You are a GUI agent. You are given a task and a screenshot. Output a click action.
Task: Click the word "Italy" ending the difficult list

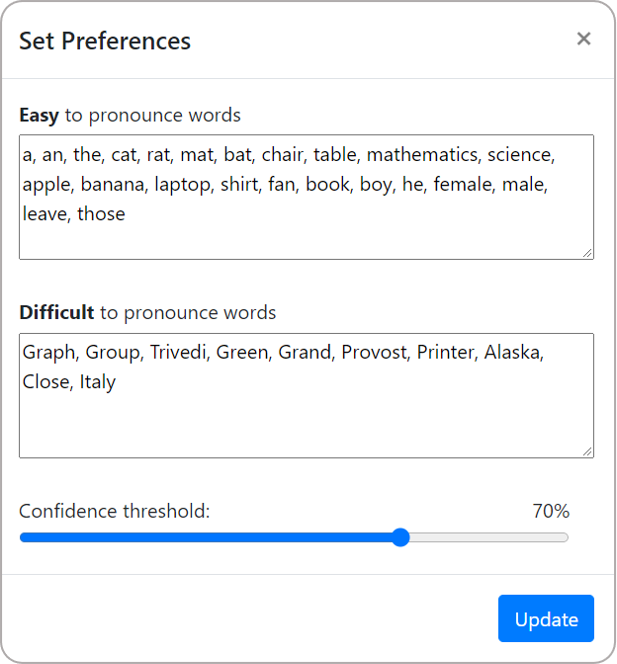click(98, 382)
